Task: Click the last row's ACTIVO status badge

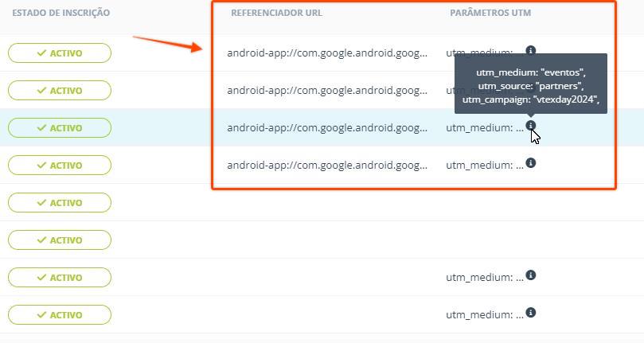Action: point(60,315)
